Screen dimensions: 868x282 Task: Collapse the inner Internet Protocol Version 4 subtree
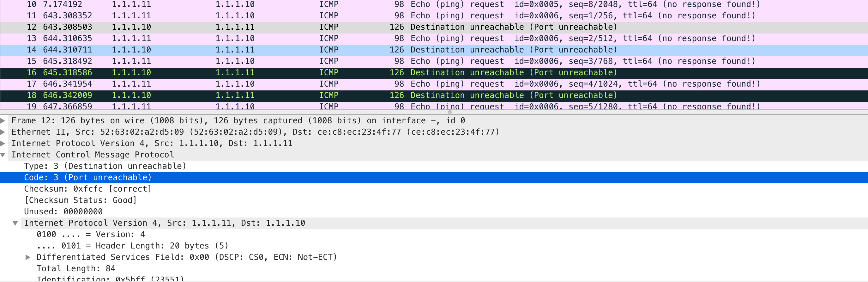15,223
